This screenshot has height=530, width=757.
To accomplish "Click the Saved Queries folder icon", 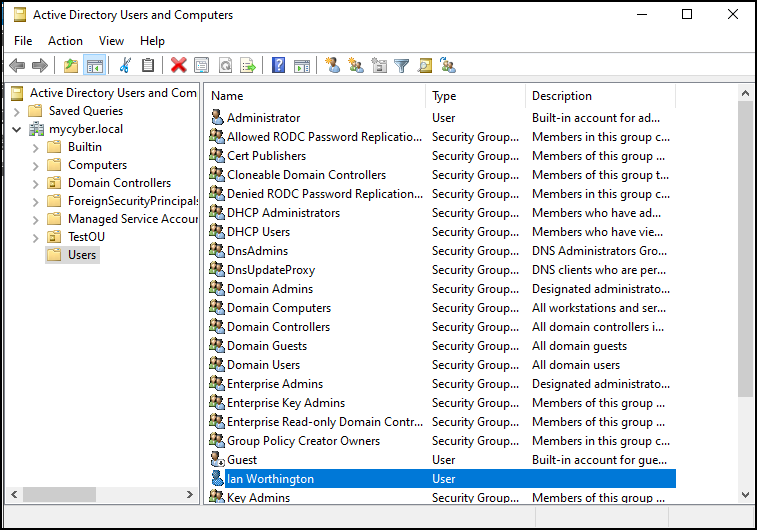I will (35, 111).
